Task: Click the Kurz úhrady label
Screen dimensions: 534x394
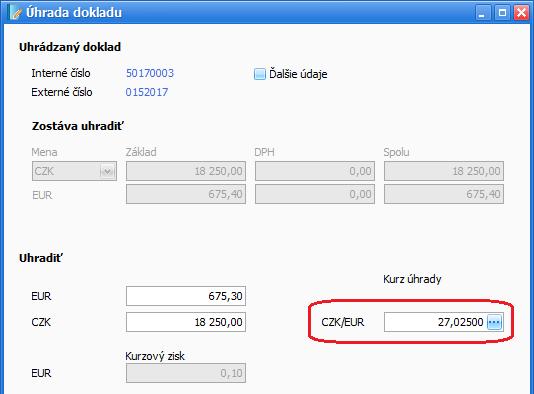Action: [412, 279]
